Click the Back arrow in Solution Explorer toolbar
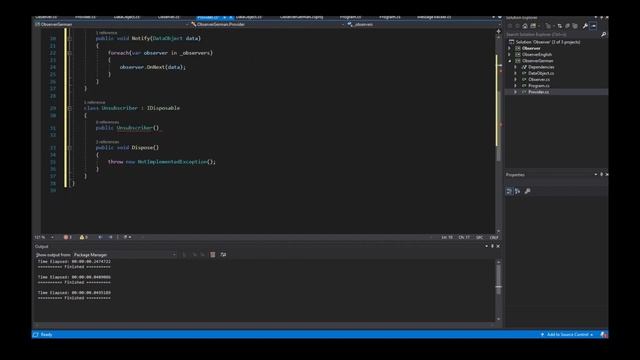Image resolution: width=640 pixels, height=360 pixels. [x=510, y=26]
